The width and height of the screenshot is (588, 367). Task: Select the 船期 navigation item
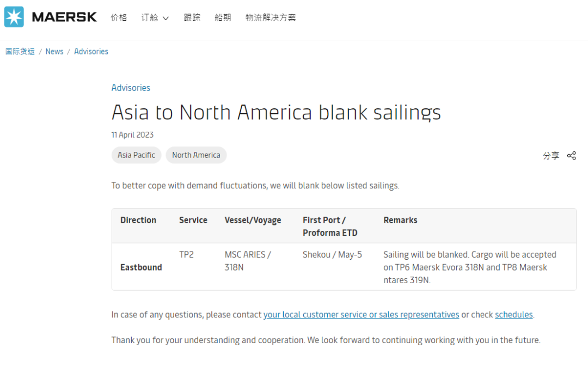[x=223, y=17]
